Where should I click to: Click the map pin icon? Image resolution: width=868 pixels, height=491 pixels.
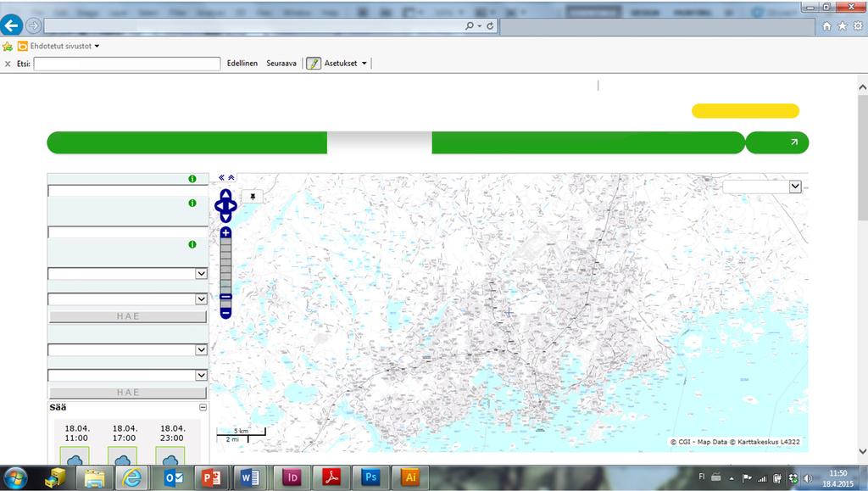253,197
